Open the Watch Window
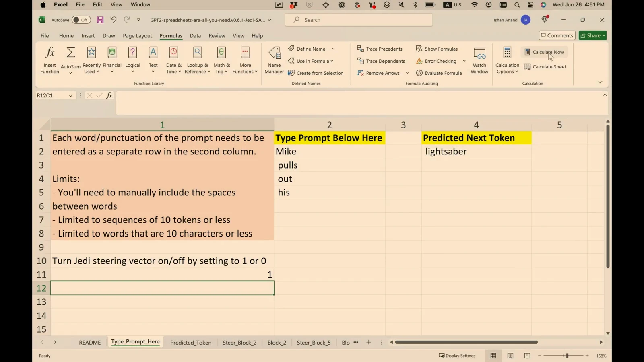Screen dimensions: 644x362 tap(479, 60)
